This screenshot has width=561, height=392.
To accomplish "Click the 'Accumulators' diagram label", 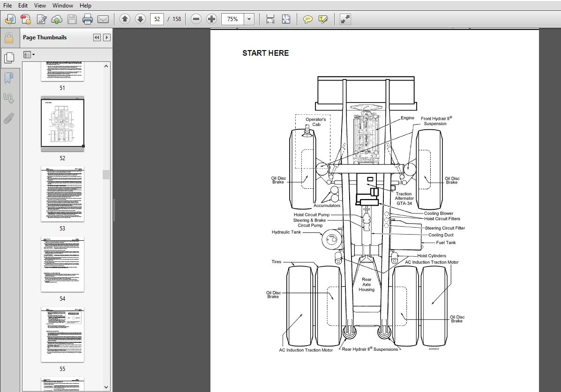I will tap(327, 205).
